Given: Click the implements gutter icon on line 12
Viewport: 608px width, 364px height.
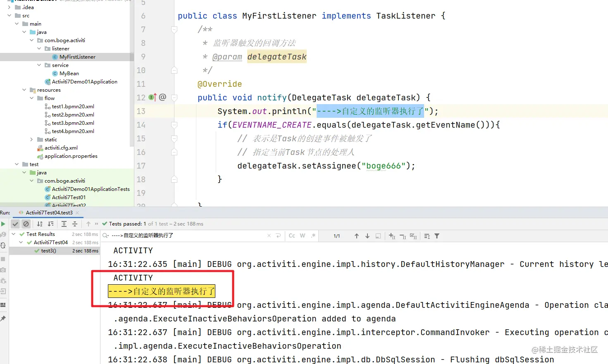Looking at the screenshot, I should point(152,98).
